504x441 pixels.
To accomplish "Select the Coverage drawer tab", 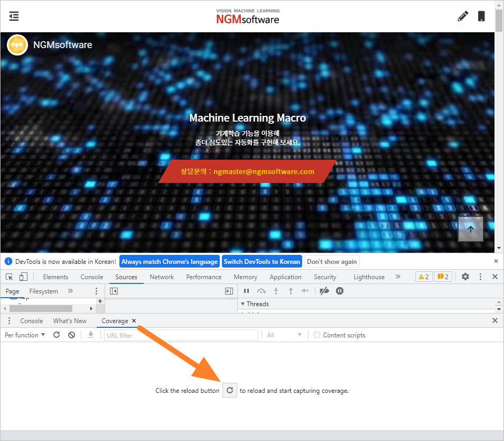I will (x=115, y=320).
